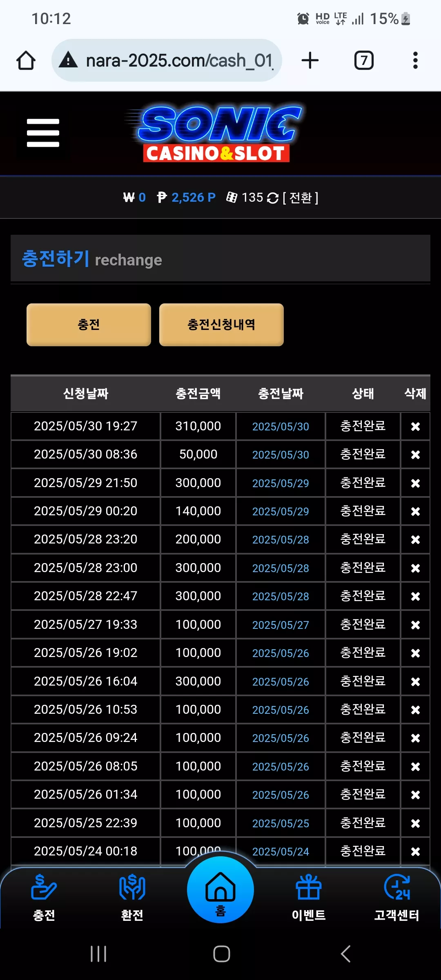Tap the blue home button in bottom navigation
The image size is (441, 980).
[x=220, y=889]
